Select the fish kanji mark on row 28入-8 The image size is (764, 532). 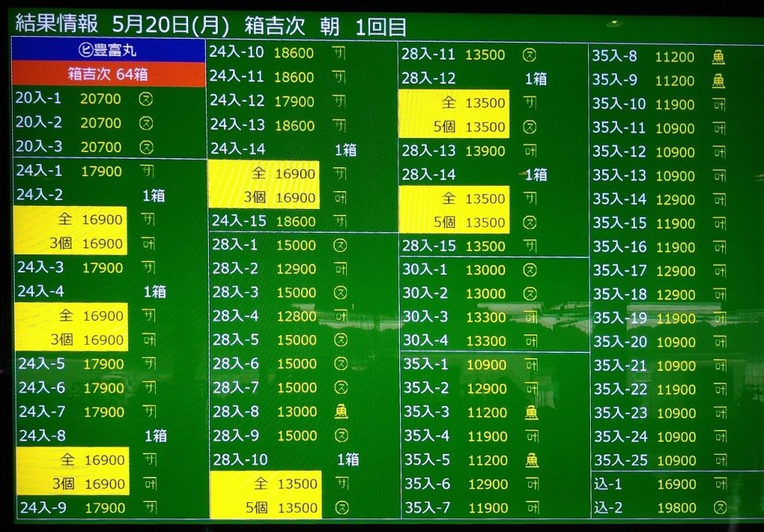pos(341,411)
